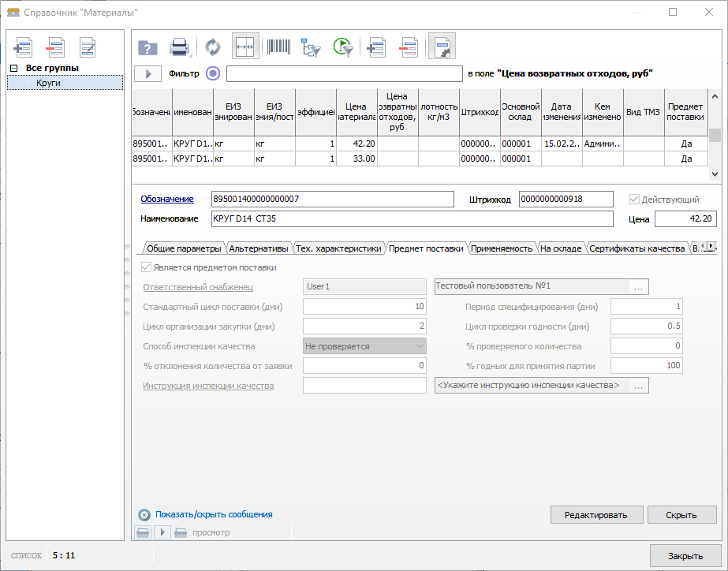This screenshot has height=571, width=728.
Task: Click the delete group icon above the tree
Action: (55, 47)
